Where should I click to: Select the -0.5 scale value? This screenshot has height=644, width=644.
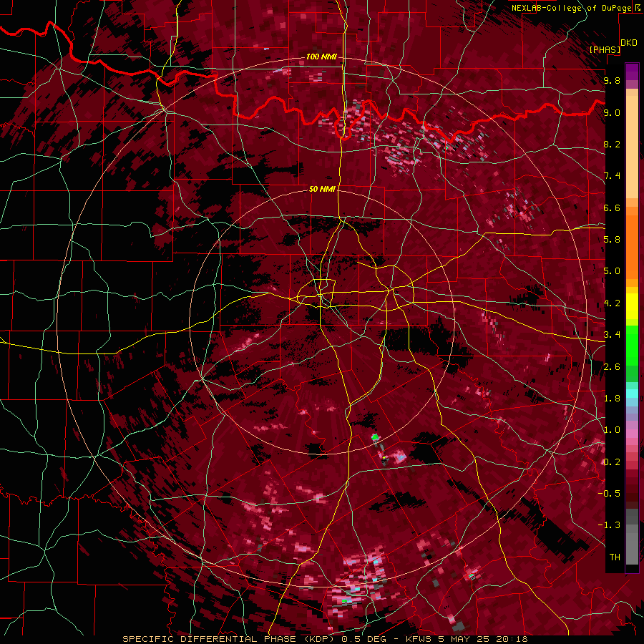[609, 494]
